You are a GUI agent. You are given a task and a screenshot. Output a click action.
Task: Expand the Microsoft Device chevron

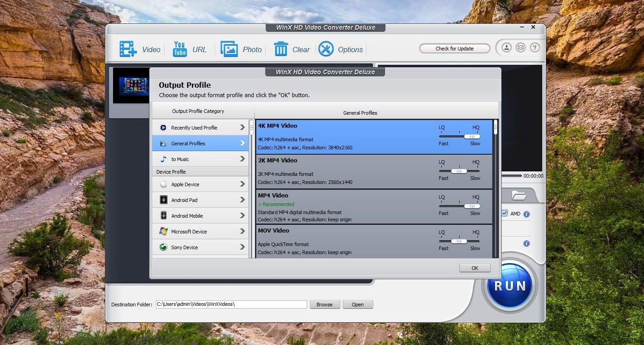click(242, 231)
